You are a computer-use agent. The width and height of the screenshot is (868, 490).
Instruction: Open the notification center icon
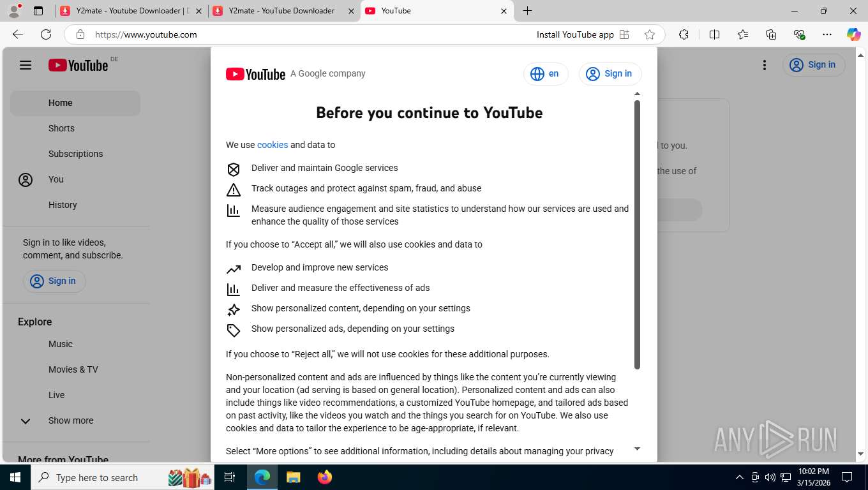[x=847, y=477]
